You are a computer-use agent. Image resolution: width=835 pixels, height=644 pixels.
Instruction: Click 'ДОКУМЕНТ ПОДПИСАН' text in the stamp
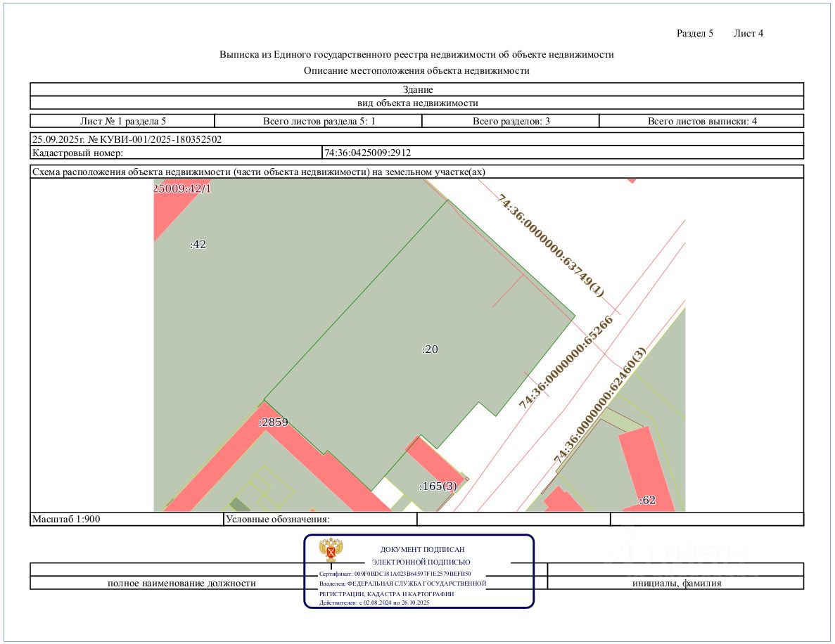422,549
